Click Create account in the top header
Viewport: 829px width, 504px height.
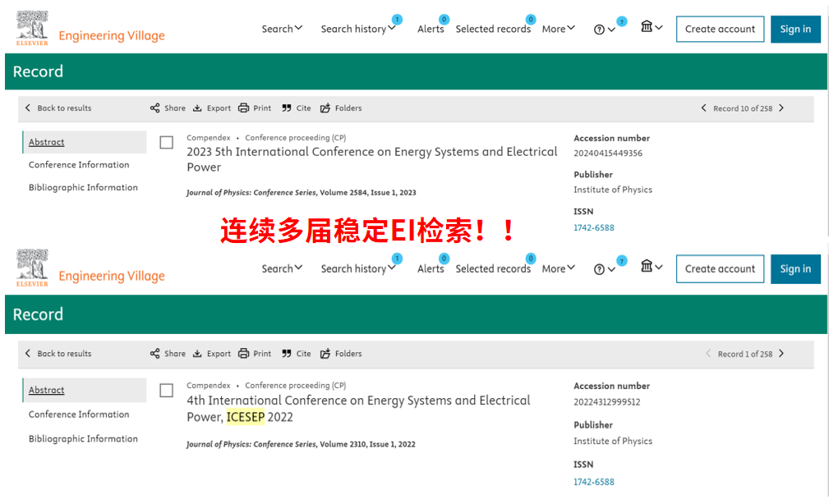click(720, 29)
